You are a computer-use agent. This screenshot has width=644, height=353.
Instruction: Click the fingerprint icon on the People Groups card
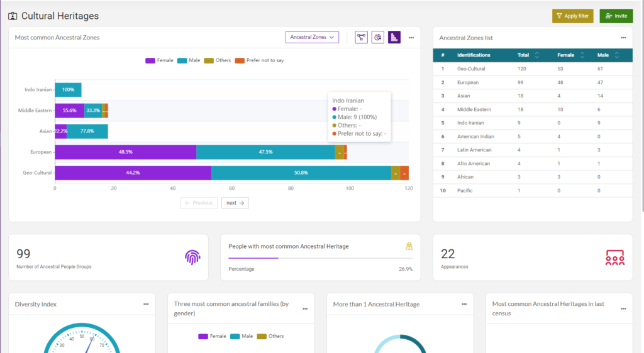tap(192, 258)
